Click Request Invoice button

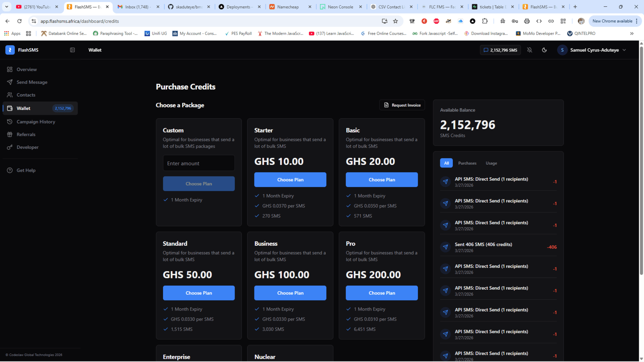pyautogui.click(x=402, y=105)
